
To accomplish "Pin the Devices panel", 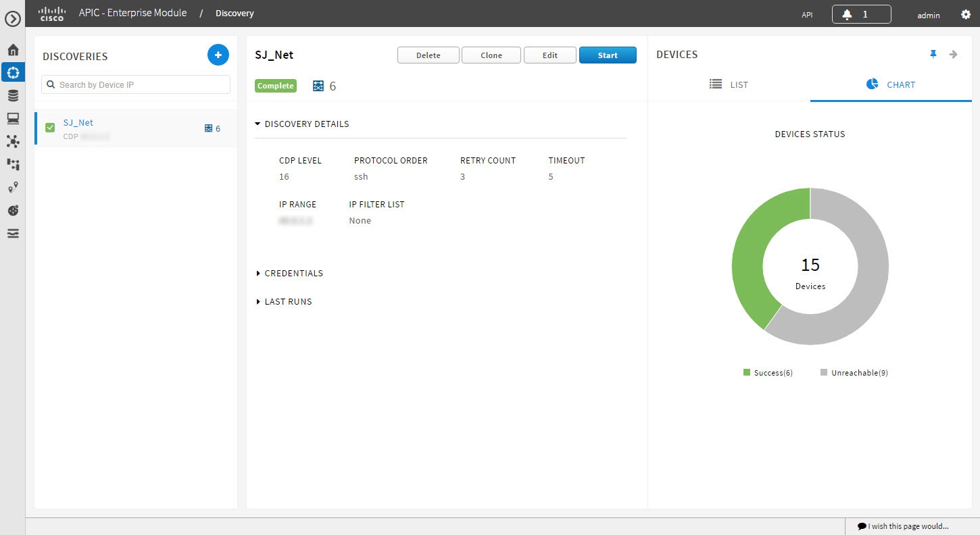I will tap(933, 53).
